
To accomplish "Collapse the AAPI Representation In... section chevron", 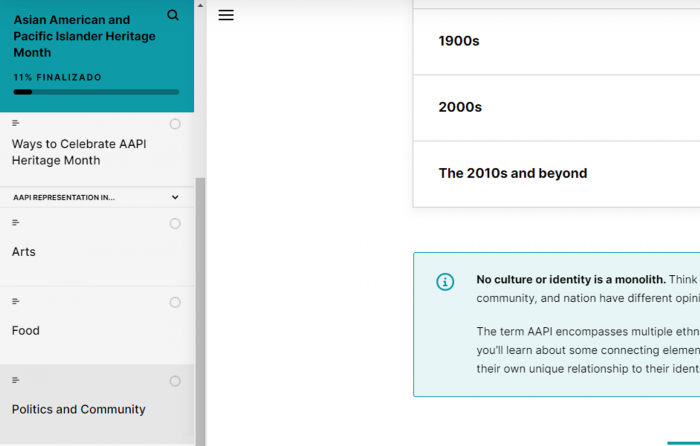I will tap(175, 197).
